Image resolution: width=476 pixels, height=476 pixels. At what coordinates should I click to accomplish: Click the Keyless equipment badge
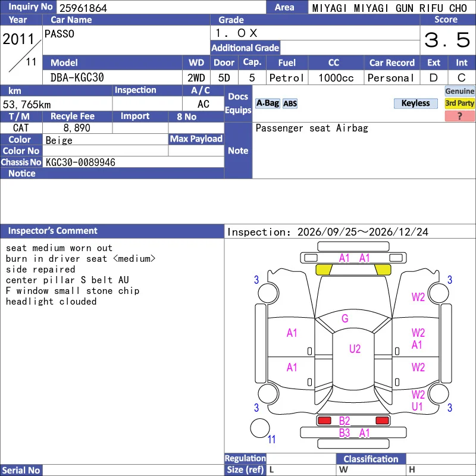(415, 103)
